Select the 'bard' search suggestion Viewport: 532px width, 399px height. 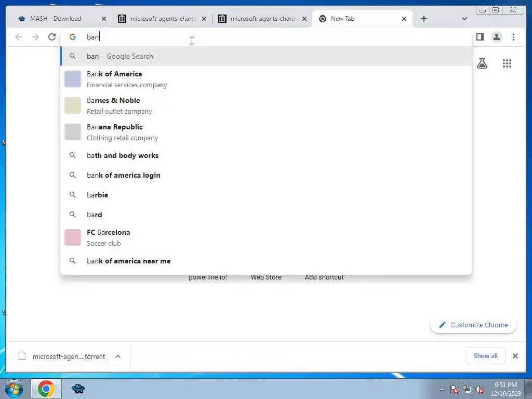click(266, 215)
